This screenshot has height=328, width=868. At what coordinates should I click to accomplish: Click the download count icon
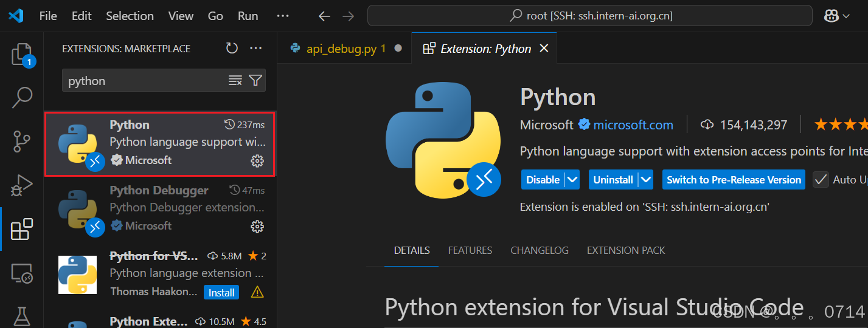click(707, 125)
